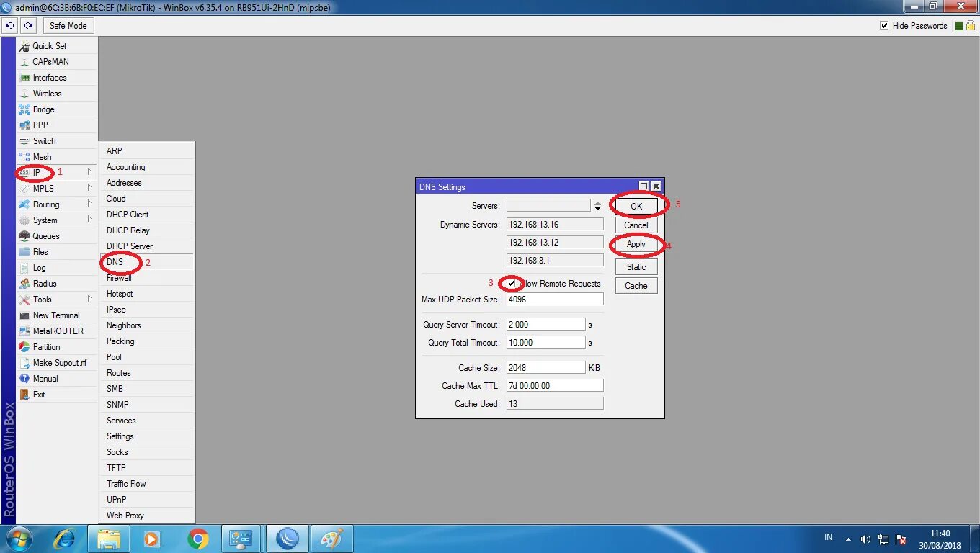Viewport: 980px width, 553px height.
Task: Select DNS in the IP submenu
Action: point(147,261)
